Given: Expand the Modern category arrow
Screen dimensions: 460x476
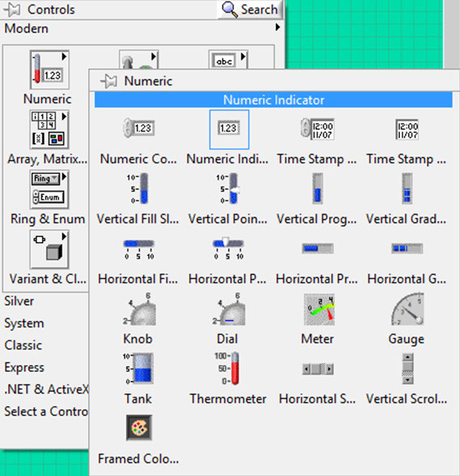Looking at the screenshot, I should 277,28.
